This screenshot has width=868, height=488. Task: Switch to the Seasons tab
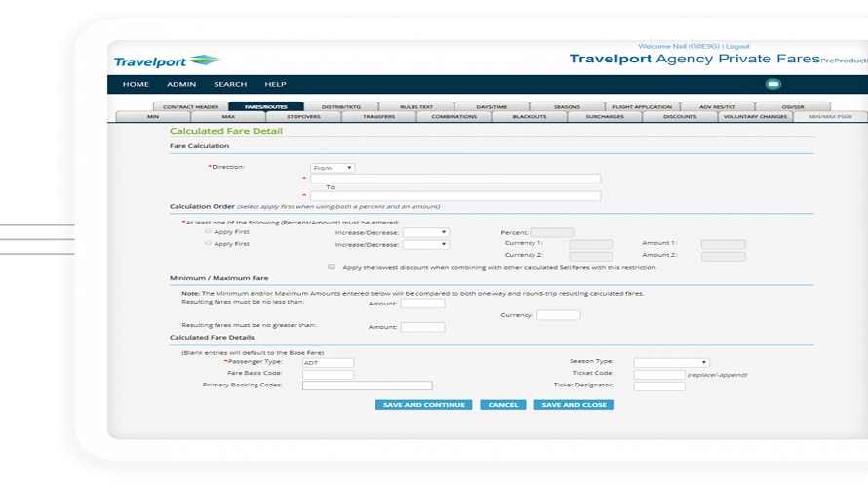[567, 107]
